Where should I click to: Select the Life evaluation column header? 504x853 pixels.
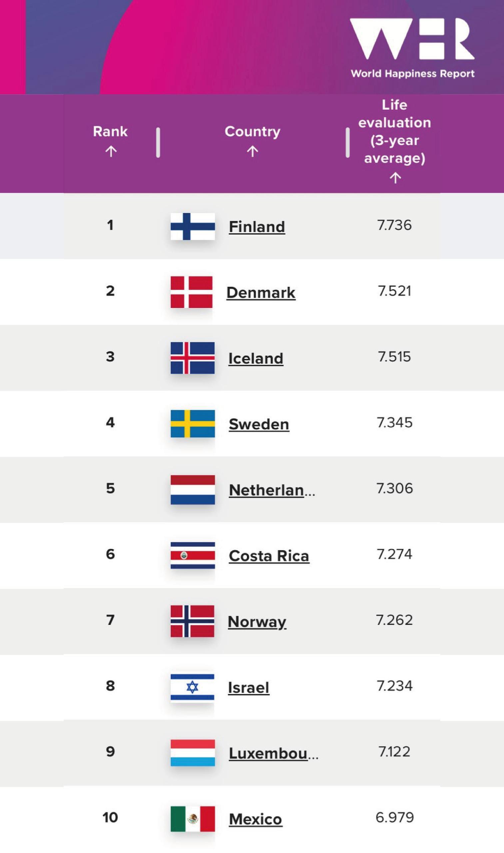pos(395,132)
